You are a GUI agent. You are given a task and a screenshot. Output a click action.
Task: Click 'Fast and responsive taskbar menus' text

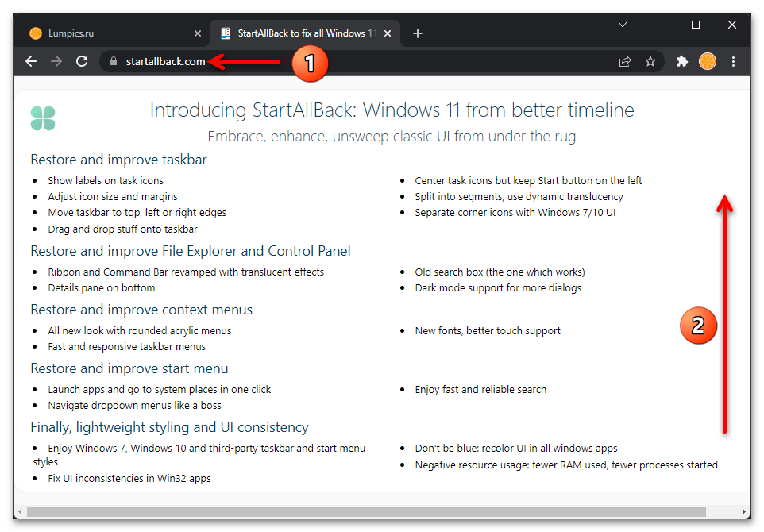click(x=127, y=347)
